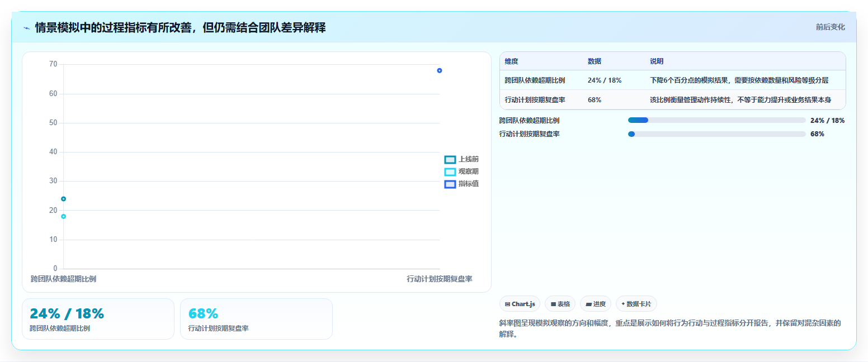The image size is (868, 362).
Task: Click the 24% / 18% value beside progress bar
Action: (827, 120)
